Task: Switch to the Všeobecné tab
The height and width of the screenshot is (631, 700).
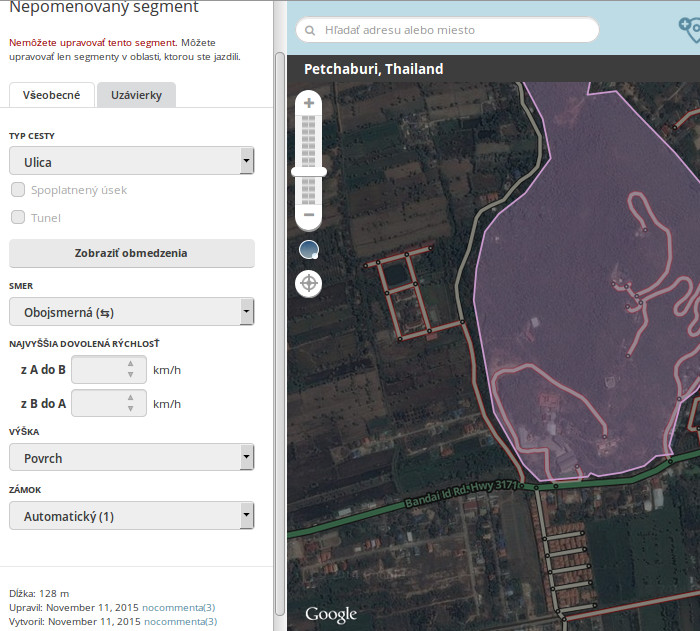Action: tap(51, 95)
